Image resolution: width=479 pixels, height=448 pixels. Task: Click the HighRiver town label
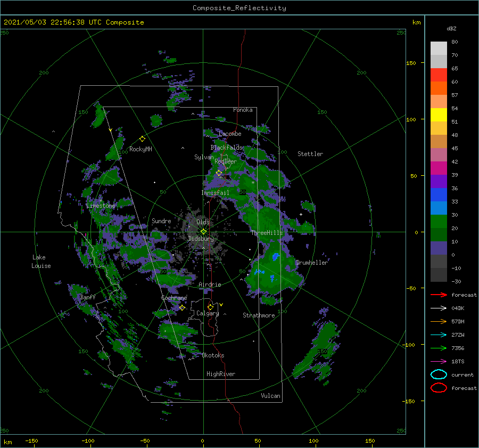[221, 374]
